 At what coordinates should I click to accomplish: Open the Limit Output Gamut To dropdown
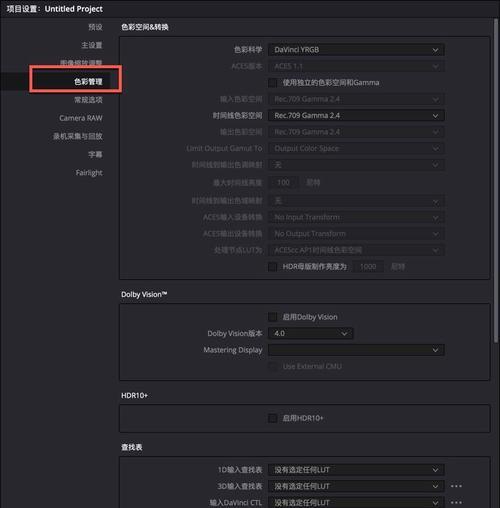click(356, 148)
